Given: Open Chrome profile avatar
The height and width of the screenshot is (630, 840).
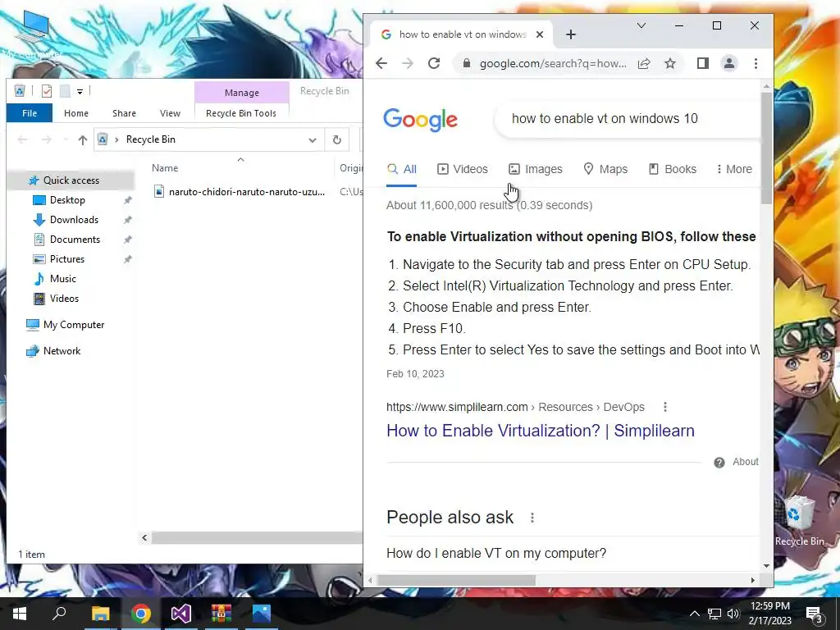Looking at the screenshot, I should (x=729, y=63).
